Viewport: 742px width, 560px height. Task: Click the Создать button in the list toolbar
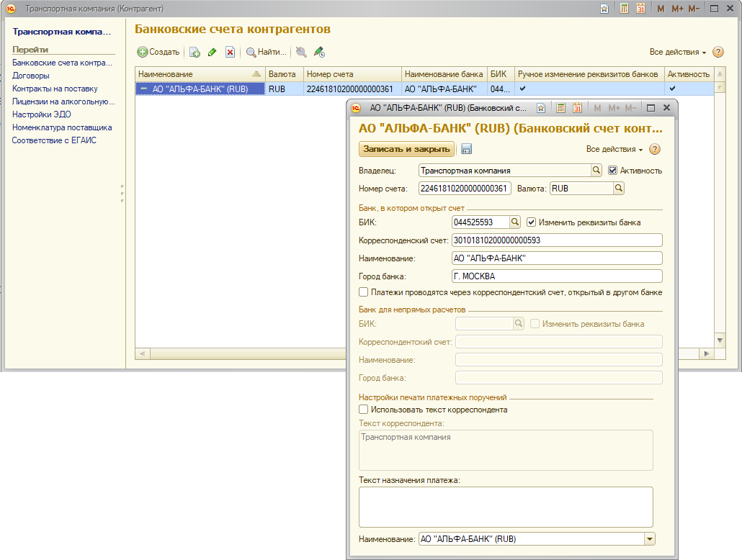[x=158, y=52]
